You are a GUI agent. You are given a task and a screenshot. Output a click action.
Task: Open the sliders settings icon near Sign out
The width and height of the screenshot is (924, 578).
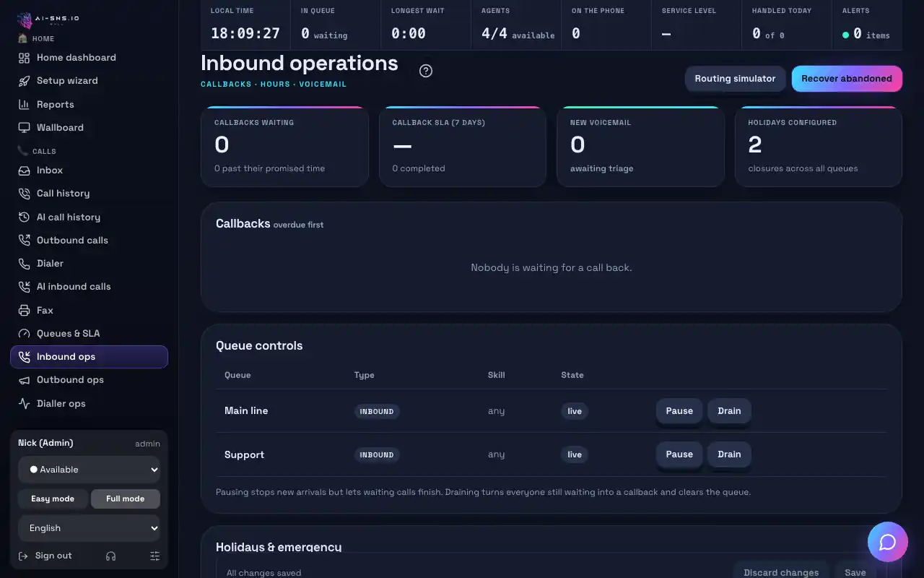[154, 556]
